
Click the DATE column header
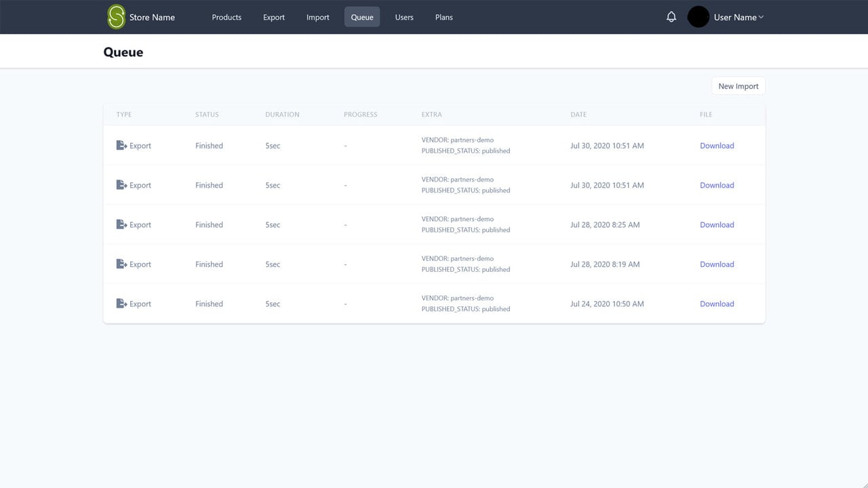point(578,115)
